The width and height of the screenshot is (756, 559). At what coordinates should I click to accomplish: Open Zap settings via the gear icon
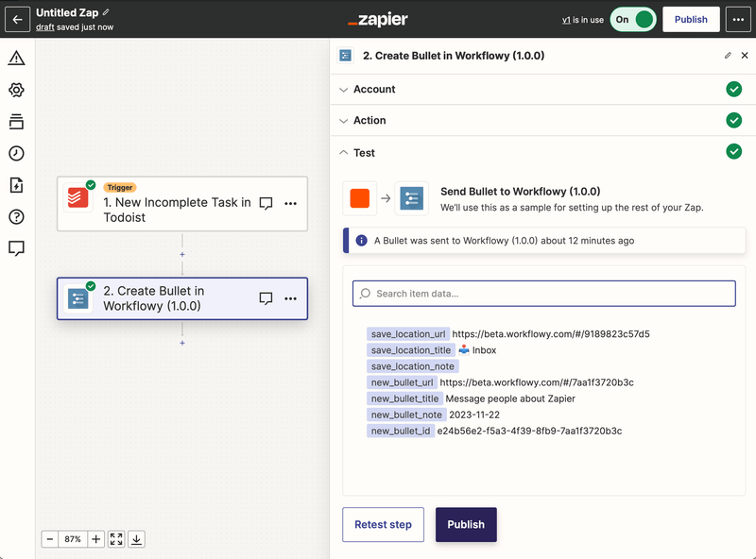coord(17,90)
